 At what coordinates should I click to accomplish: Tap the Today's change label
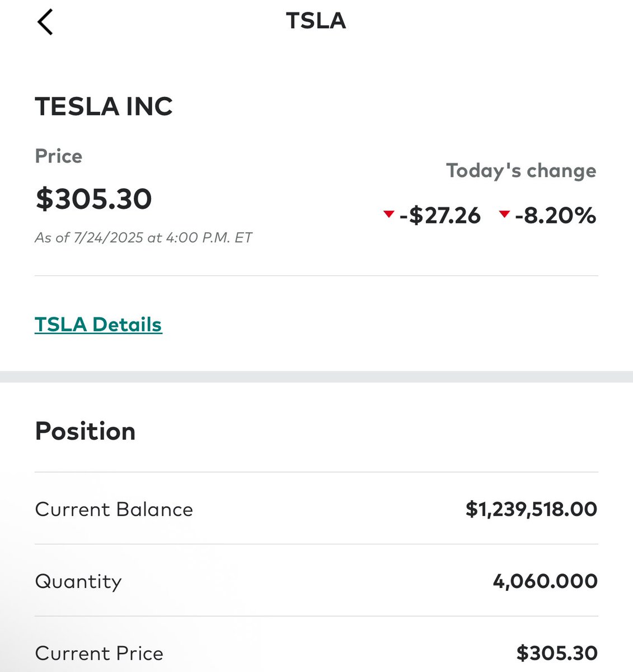coord(521,170)
